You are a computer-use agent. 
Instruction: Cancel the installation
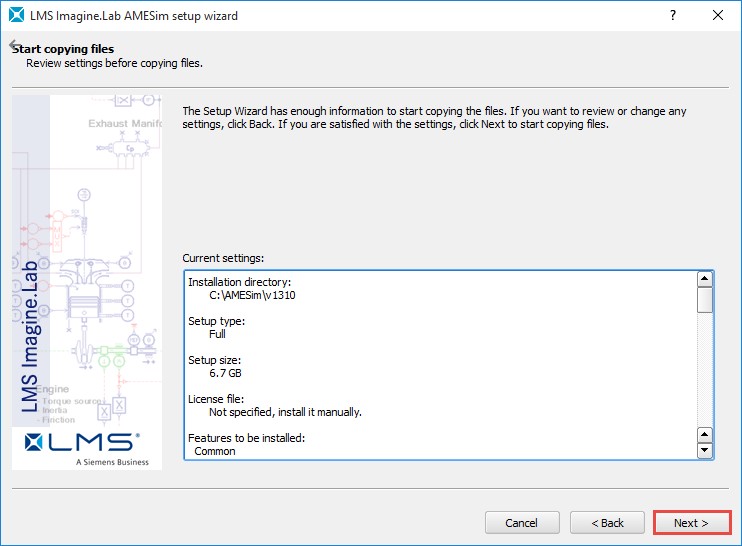522,523
